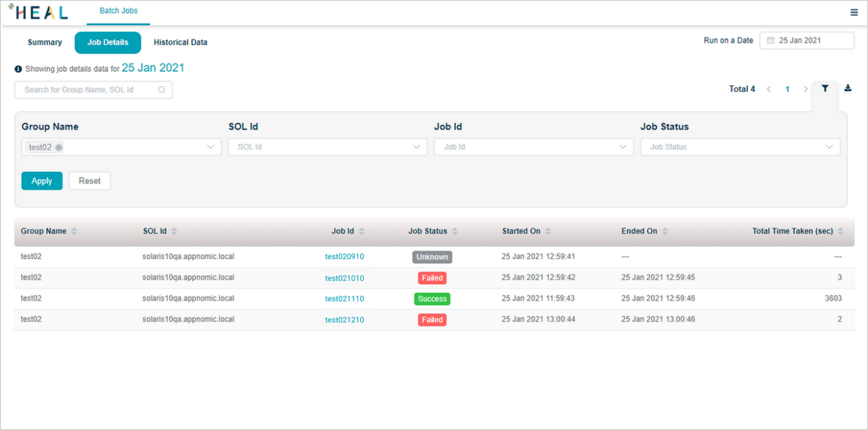
Task: Go to the next page arrow
Action: (x=805, y=89)
